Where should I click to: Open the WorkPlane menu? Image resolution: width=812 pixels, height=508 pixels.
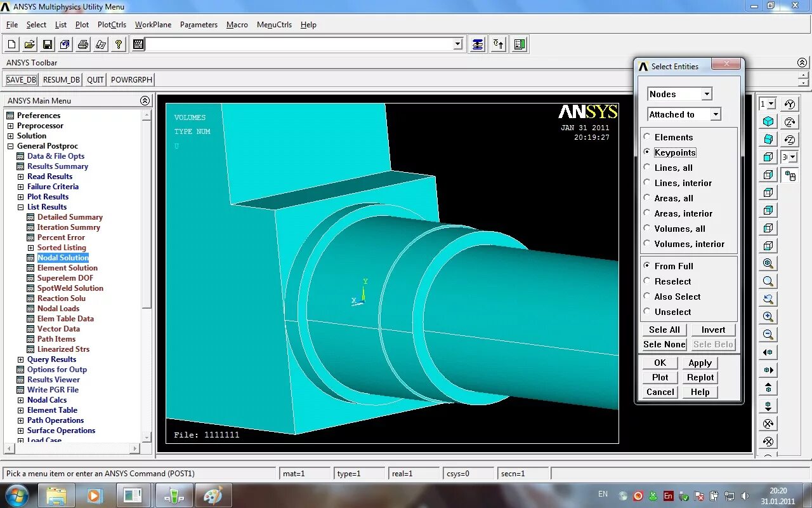(x=153, y=25)
